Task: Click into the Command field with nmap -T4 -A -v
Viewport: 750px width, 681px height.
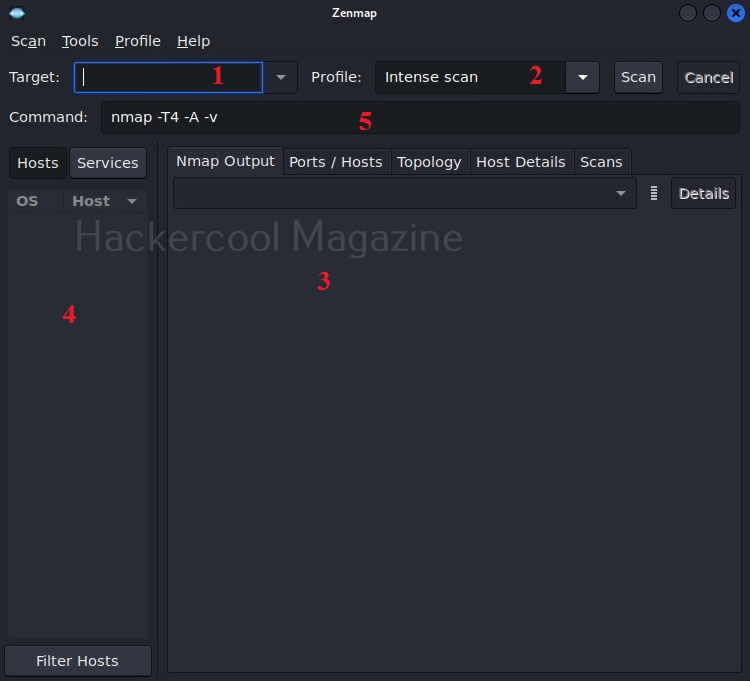Action: point(420,117)
